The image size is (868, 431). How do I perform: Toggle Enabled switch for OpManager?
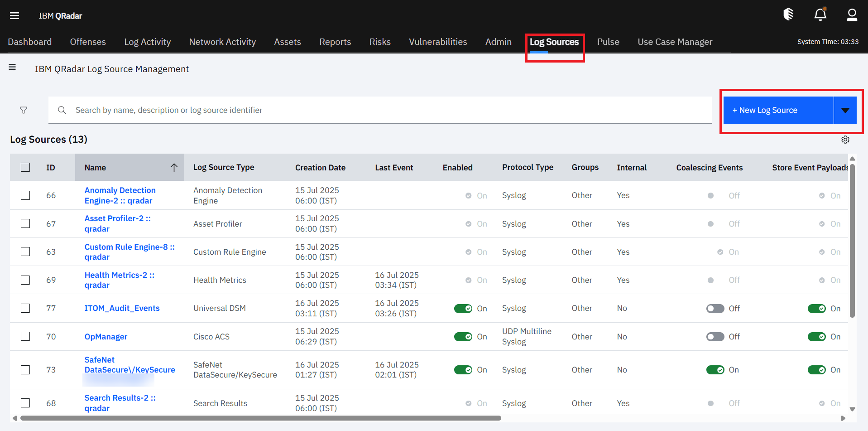[x=463, y=337]
